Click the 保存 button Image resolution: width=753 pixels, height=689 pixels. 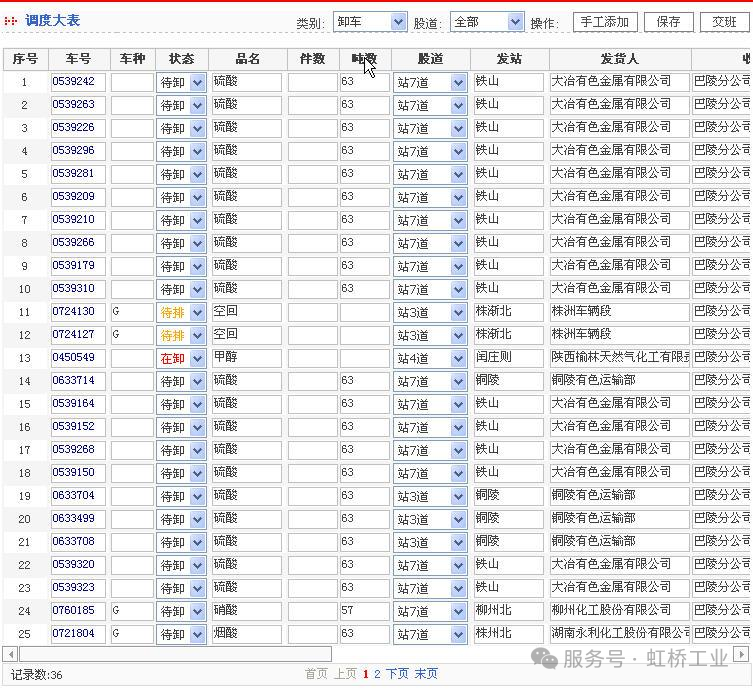point(669,22)
